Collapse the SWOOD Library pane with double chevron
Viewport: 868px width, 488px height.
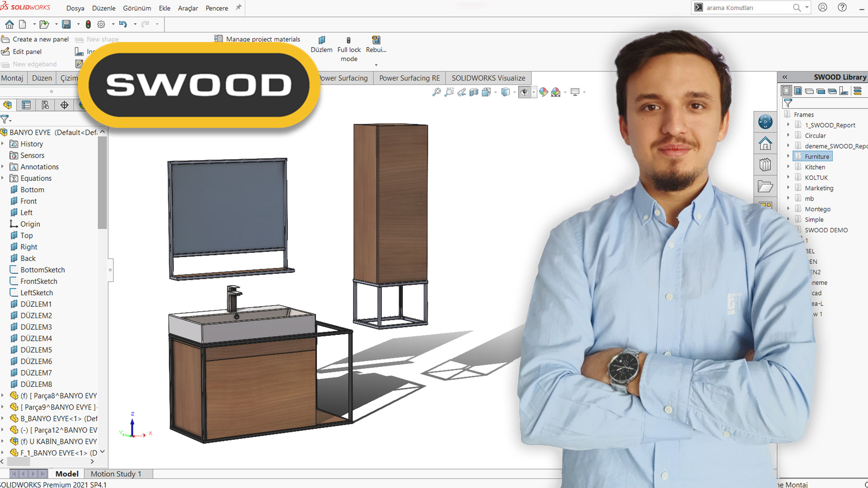[785, 77]
